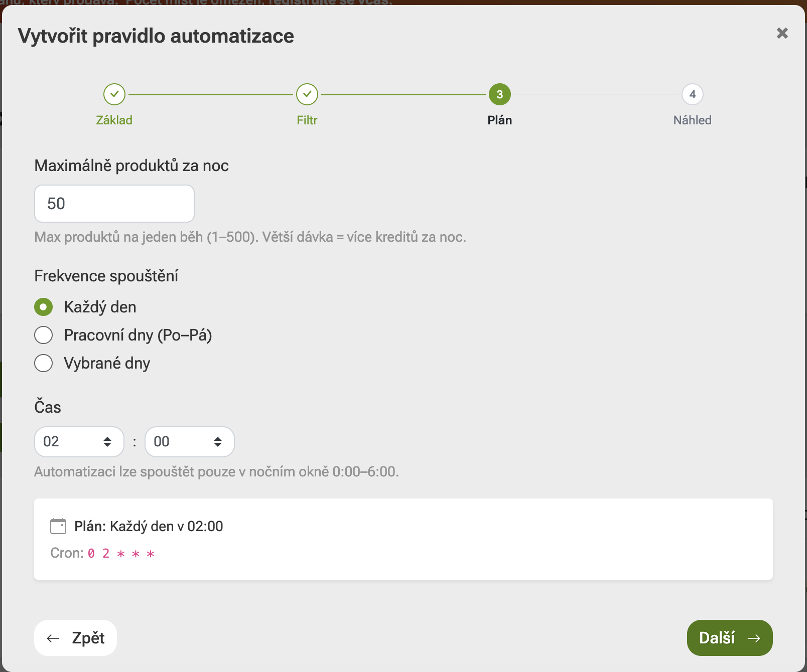The height and width of the screenshot is (672, 807).
Task: Click the step 4 Náhled circle
Action: click(693, 94)
